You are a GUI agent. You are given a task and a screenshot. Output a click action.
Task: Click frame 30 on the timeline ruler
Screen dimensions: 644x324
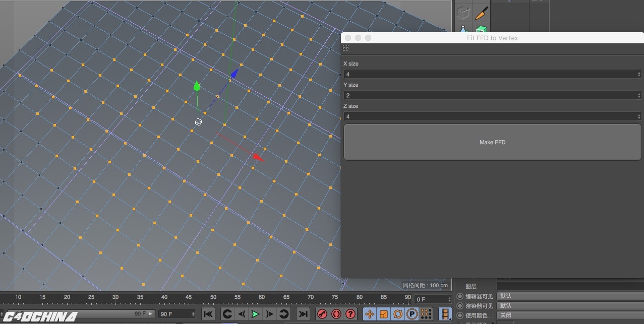point(115,297)
